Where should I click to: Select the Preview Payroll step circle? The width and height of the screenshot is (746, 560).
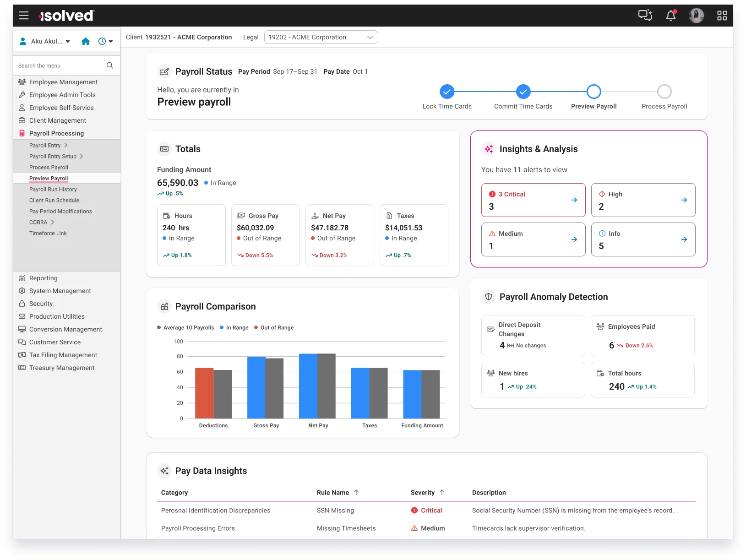[x=594, y=92]
